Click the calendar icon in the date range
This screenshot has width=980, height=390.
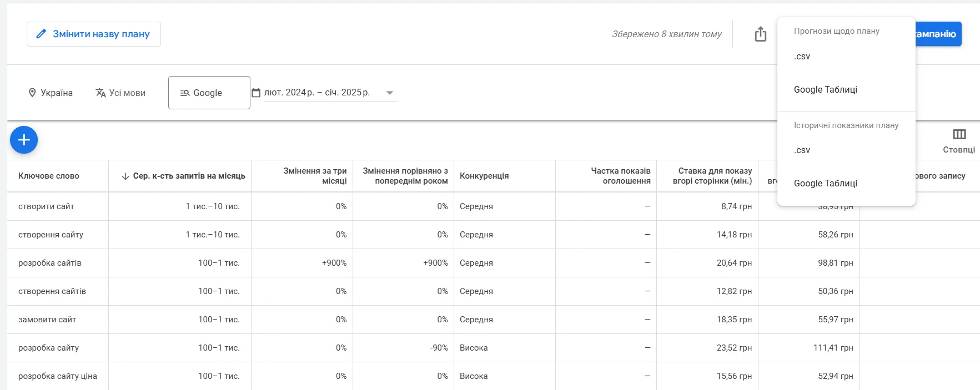point(255,93)
